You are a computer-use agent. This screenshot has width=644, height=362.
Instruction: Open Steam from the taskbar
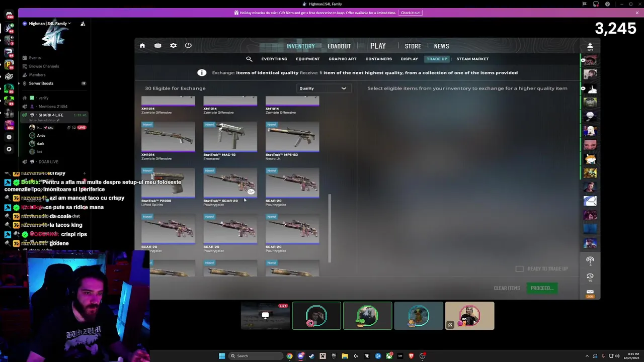point(311,356)
